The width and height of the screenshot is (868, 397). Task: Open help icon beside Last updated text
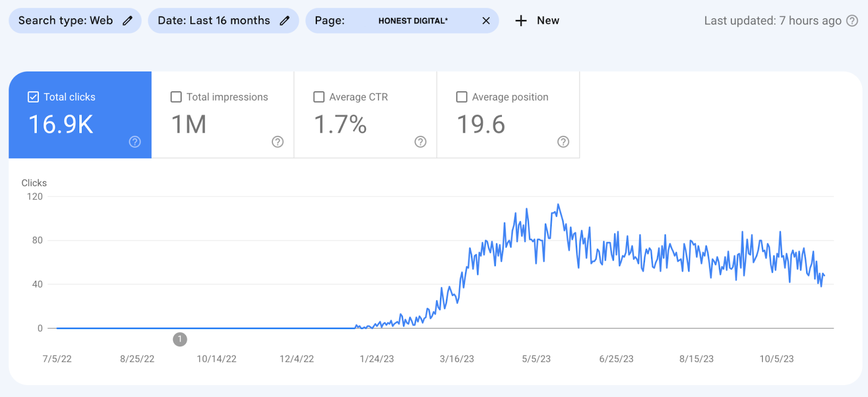coord(852,21)
